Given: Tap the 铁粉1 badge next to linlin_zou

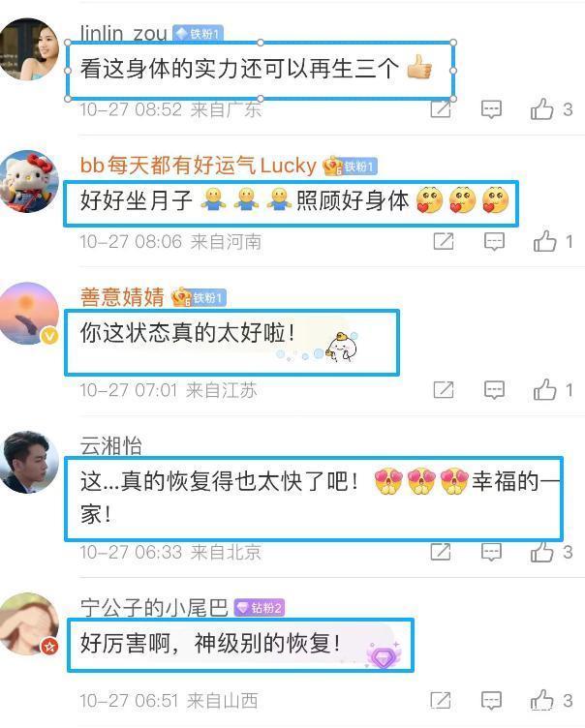Looking at the screenshot, I should coord(199,34).
